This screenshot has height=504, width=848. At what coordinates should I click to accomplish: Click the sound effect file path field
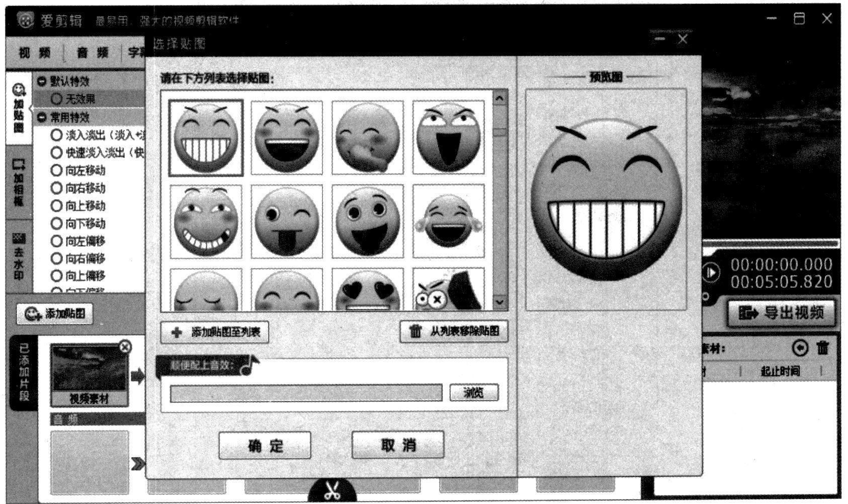(x=306, y=393)
